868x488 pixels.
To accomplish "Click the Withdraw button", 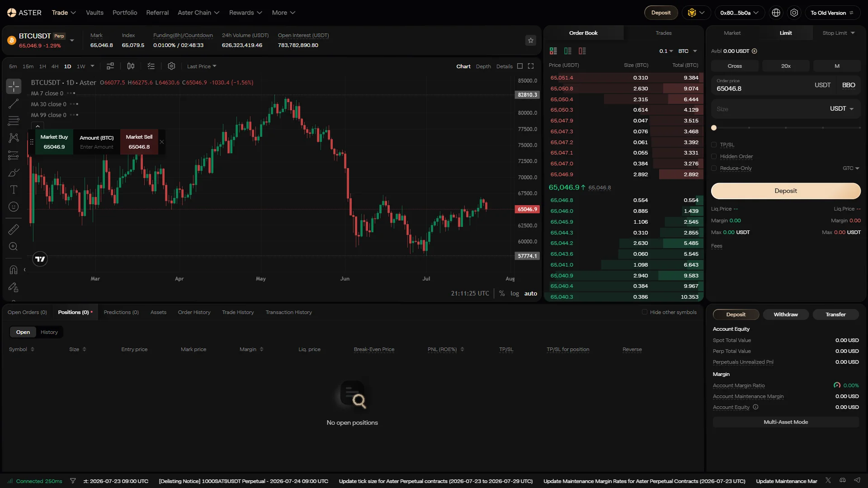I will click(786, 314).
